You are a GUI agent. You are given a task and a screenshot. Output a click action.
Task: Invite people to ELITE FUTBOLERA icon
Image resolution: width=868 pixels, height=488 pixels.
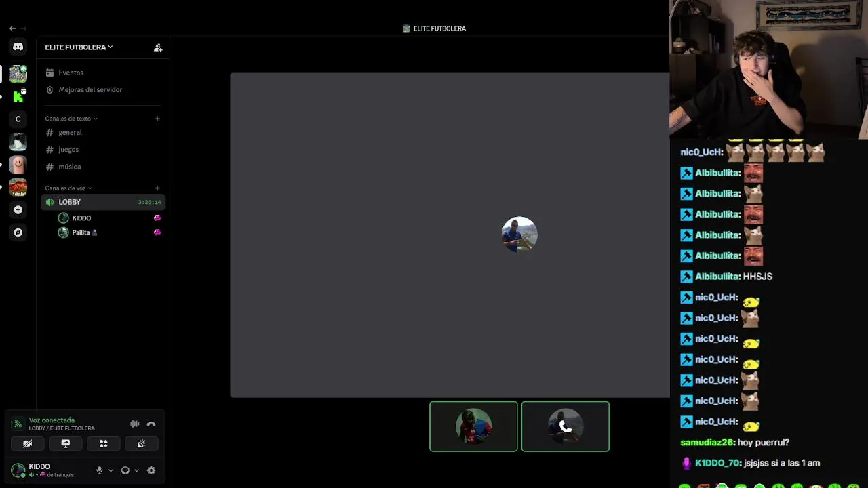click(158, 47)
